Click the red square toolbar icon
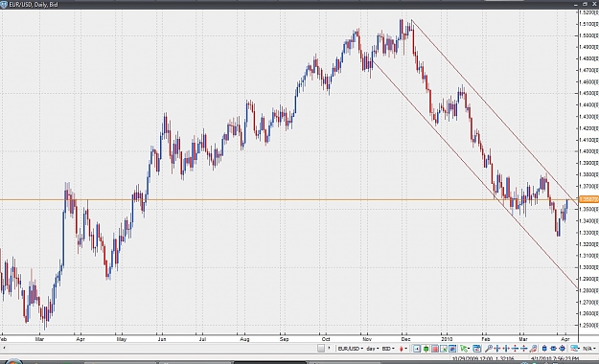 pyautogui.click(x=435, y=349)
